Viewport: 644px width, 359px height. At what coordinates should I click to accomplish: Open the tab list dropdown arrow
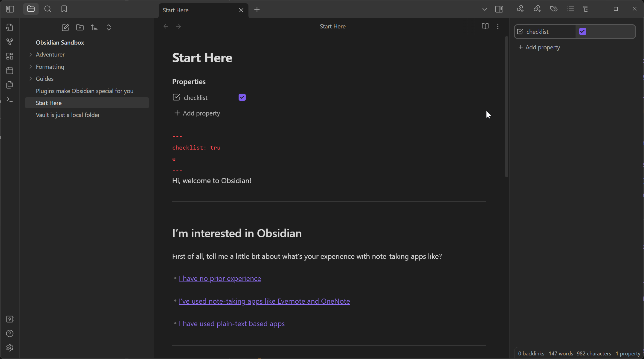(x=485, y=9)
